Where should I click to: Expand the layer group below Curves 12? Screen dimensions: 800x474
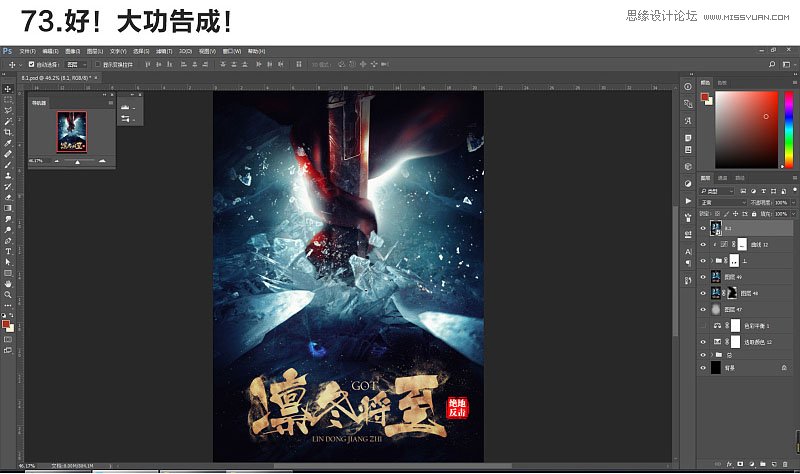click(x=712, y=261)
